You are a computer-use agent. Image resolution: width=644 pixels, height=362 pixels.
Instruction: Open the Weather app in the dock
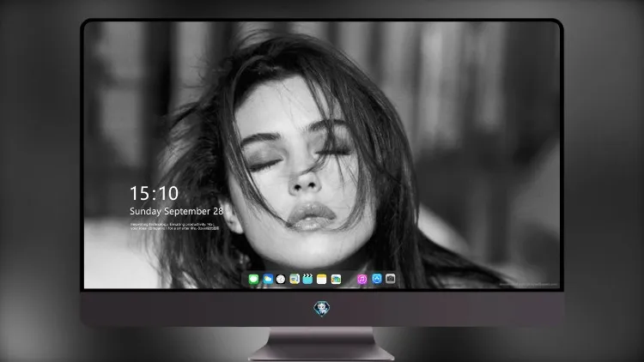point(268,280)
